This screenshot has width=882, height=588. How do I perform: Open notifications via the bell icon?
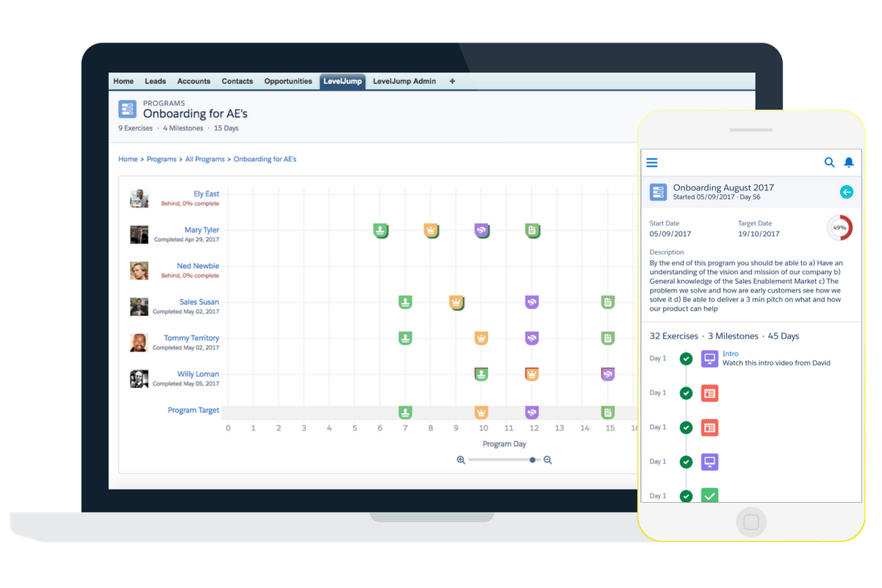point(849,162)
